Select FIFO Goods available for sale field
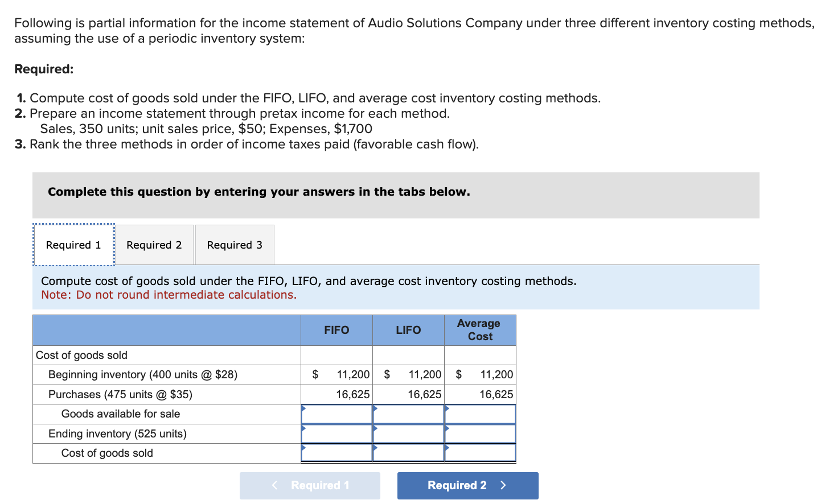 point(336,414)
